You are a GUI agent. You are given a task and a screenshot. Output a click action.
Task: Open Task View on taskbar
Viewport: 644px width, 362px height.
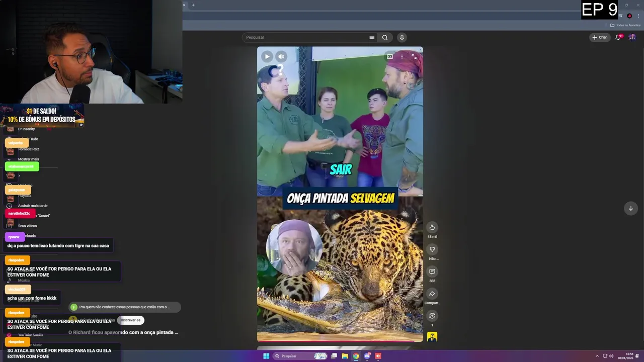tap(334, 356)
